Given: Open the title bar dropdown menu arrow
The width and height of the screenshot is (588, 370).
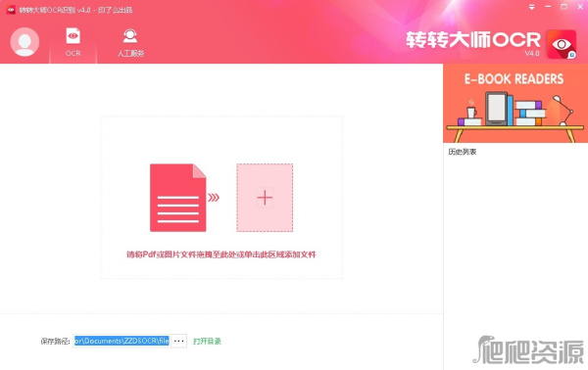Looking at the screenshot, I should click(x=531, y=7).
